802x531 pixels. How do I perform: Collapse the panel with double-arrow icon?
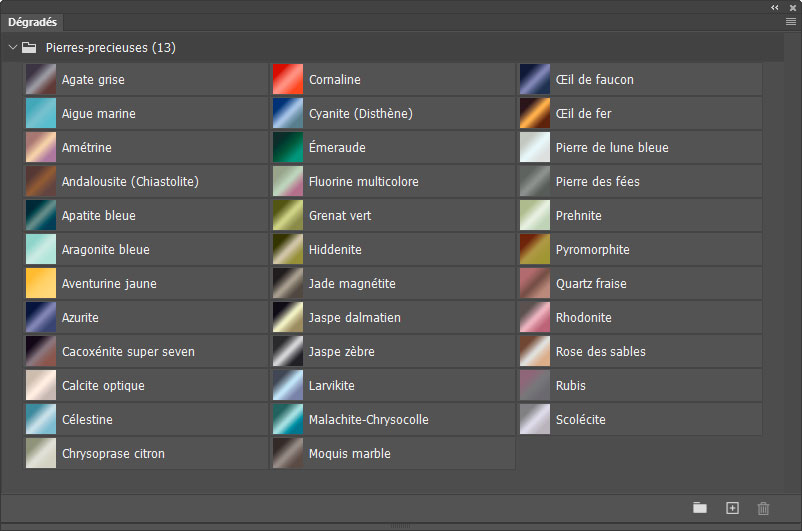[775, 7]
